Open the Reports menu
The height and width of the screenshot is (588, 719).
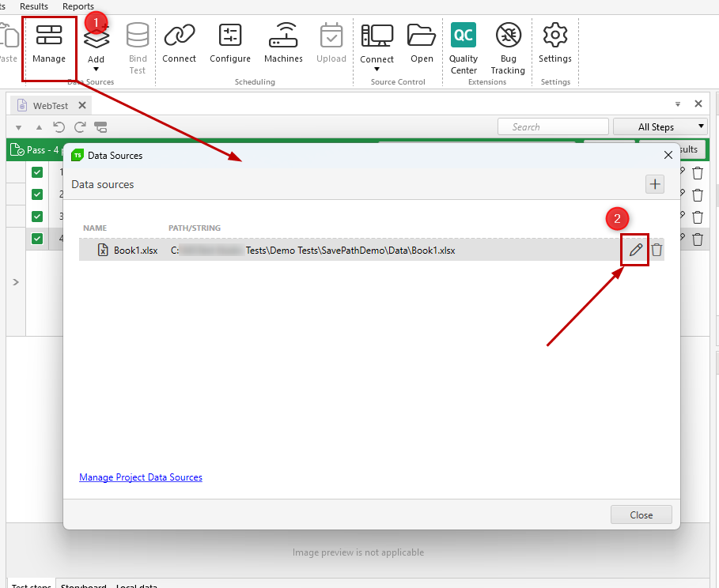78,6
